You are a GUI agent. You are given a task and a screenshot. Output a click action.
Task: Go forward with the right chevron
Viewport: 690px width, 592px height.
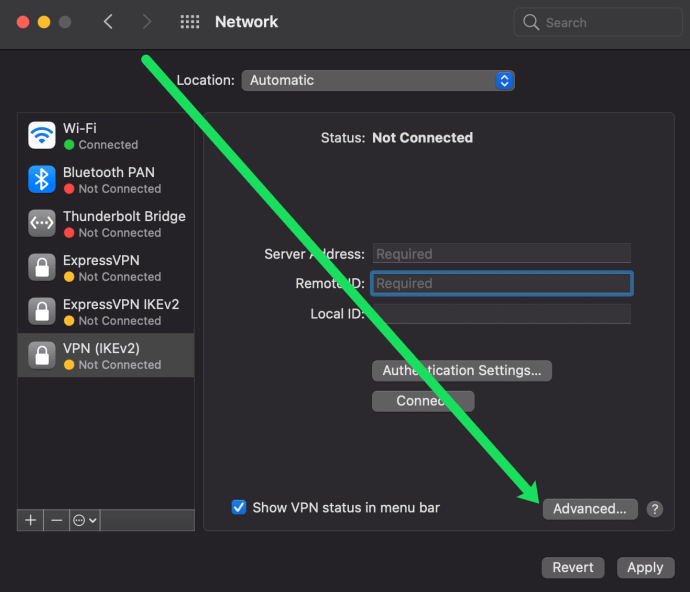point(147,22)
